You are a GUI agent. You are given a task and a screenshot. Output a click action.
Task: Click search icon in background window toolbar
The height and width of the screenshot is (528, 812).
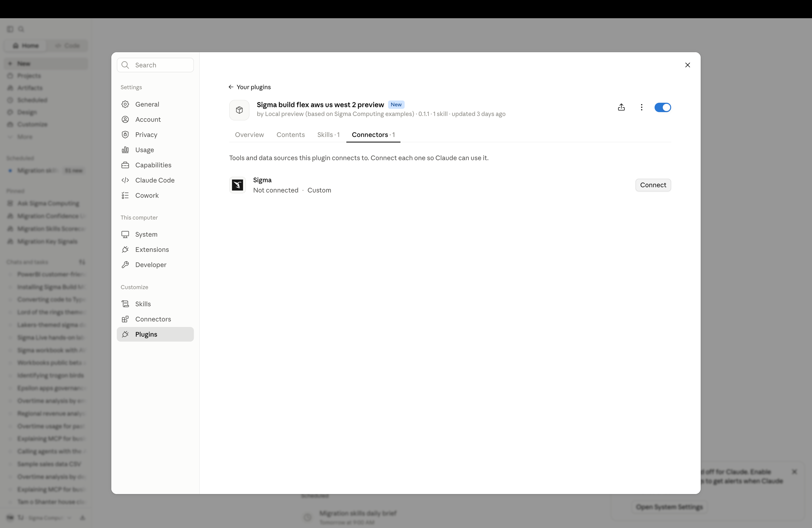21,29
